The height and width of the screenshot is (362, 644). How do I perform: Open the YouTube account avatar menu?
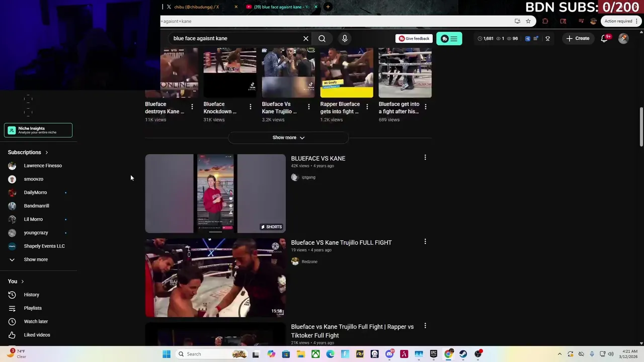pyautogui.click(x=623, y=38)
